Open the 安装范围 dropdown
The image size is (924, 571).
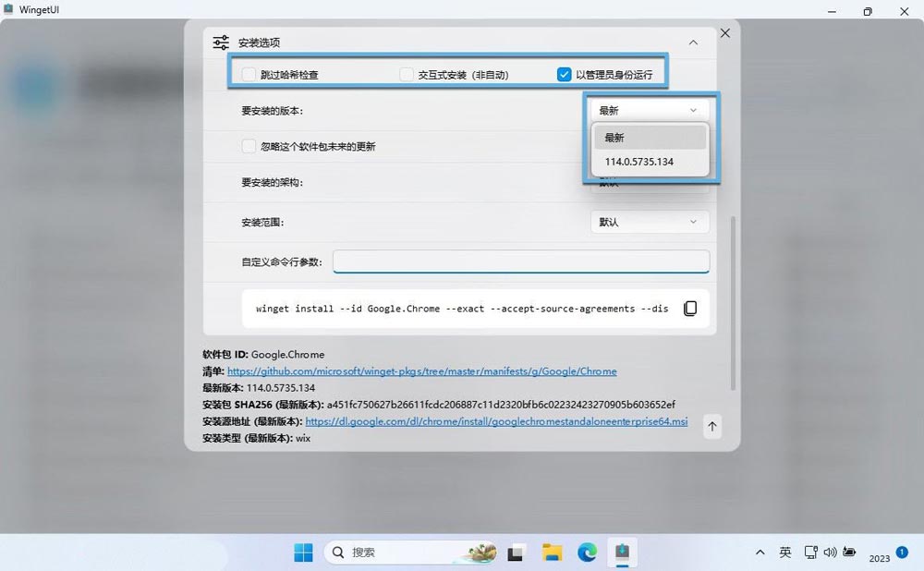pos(650,222)
